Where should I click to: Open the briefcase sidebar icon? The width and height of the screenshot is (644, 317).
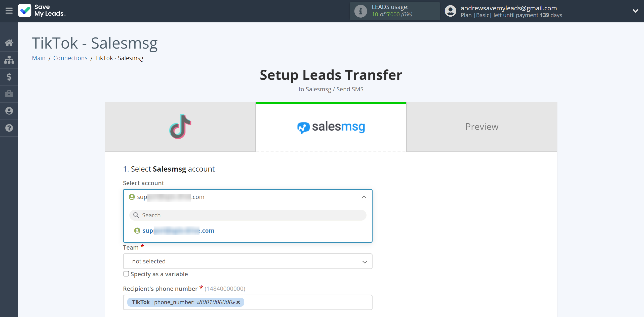9,94
